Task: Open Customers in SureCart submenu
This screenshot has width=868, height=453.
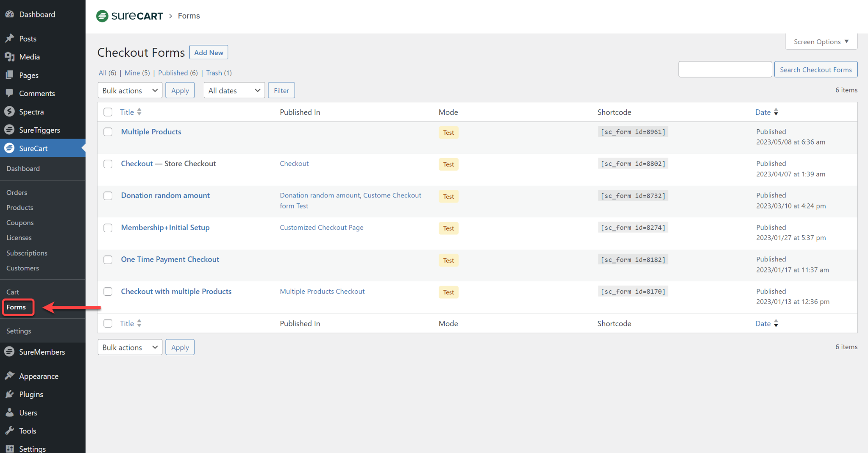Action: (x=22, y=268)
